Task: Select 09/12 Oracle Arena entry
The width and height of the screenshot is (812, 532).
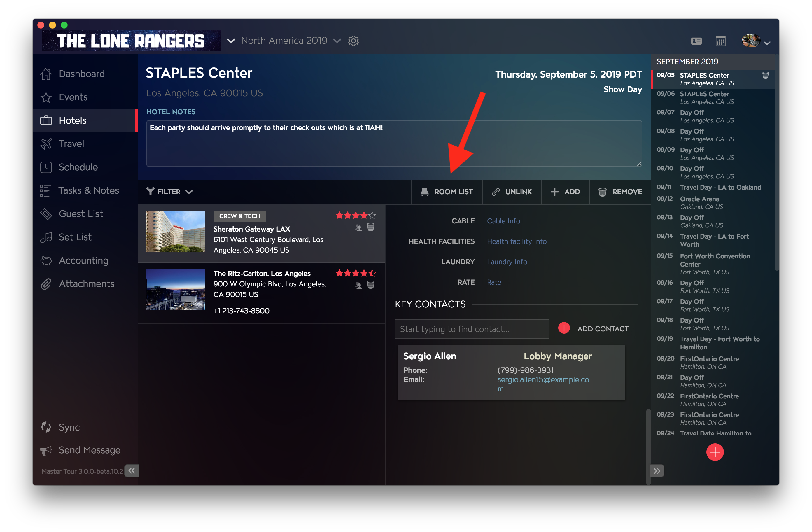Action: click(712, 203)
